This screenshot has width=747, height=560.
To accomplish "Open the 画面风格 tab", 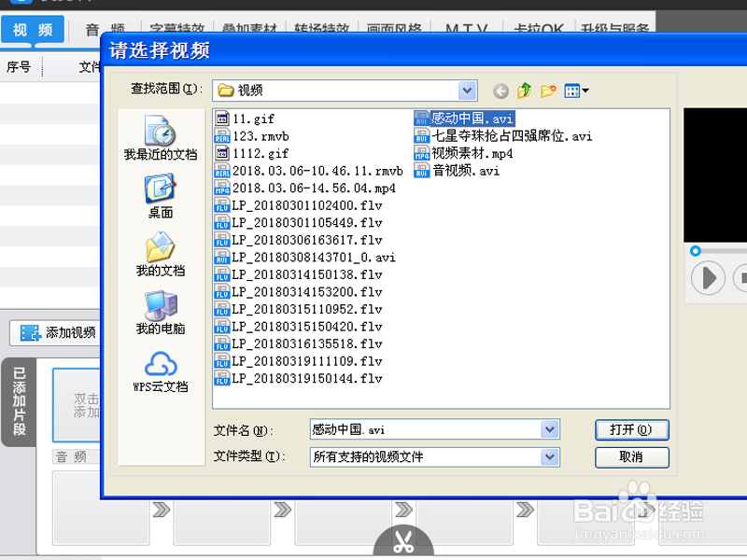I will [x=394, y=29].
